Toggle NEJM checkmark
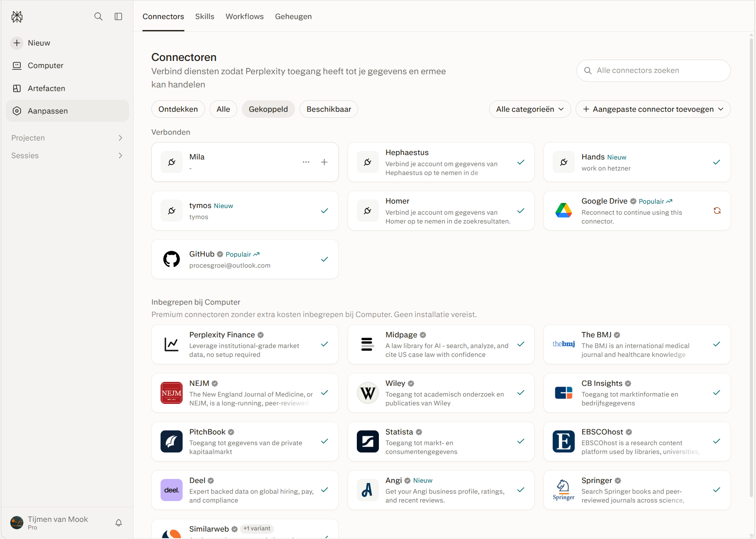756x539 pixels. pos(324,393)
